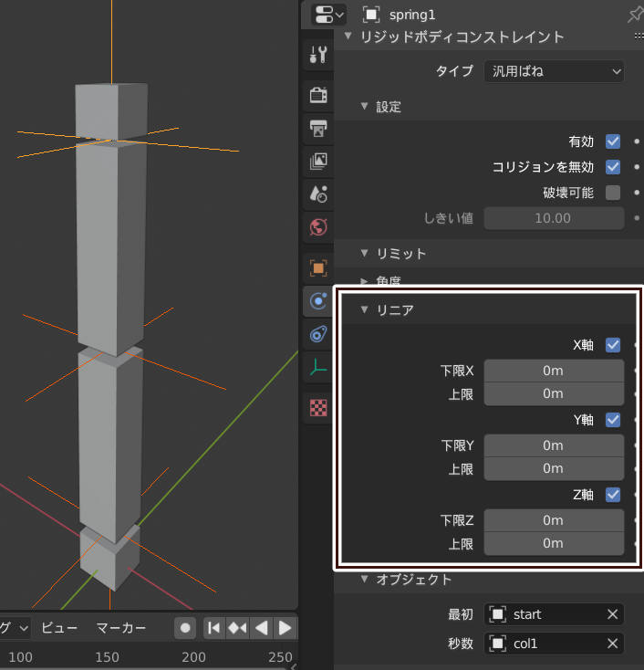This screenshot has width=644, height=670.
Task: Collapse the オブジェクト section
Action: coord(364,579)
